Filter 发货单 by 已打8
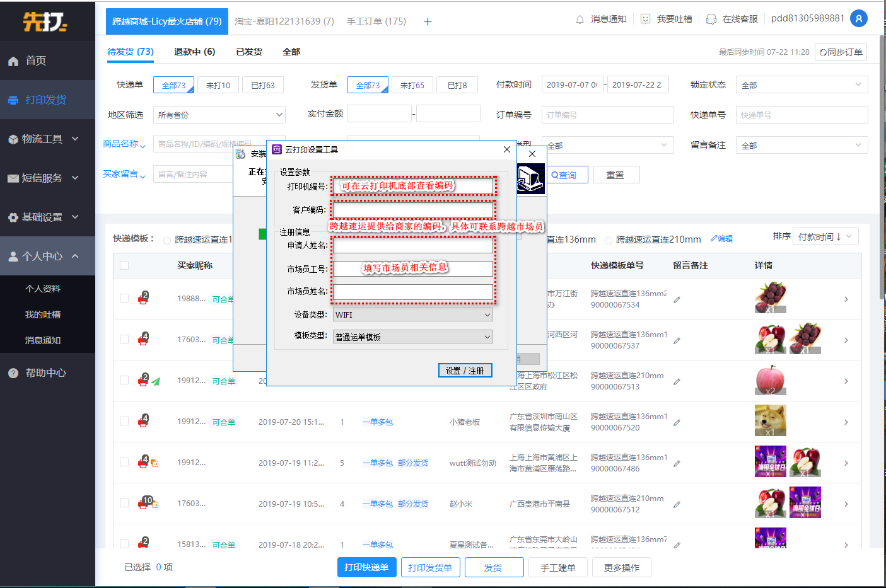The height and width of the screenshot is (588, 886). click(x=457, y=85)
